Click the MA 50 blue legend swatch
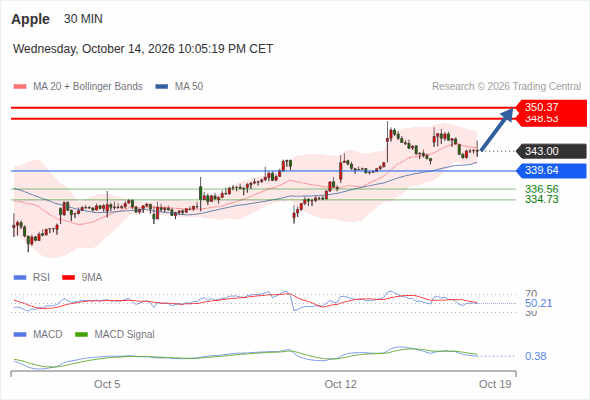Screen dimensions: 590x400 (x=161, y=87)
